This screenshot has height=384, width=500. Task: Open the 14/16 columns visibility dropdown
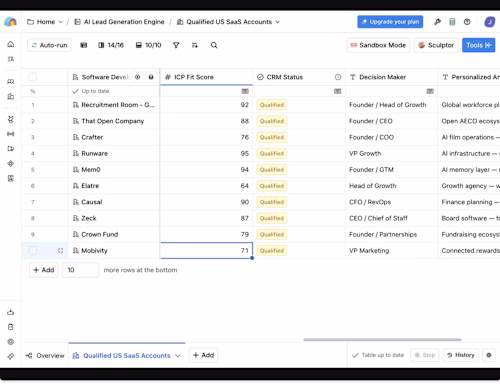point(111,45)
